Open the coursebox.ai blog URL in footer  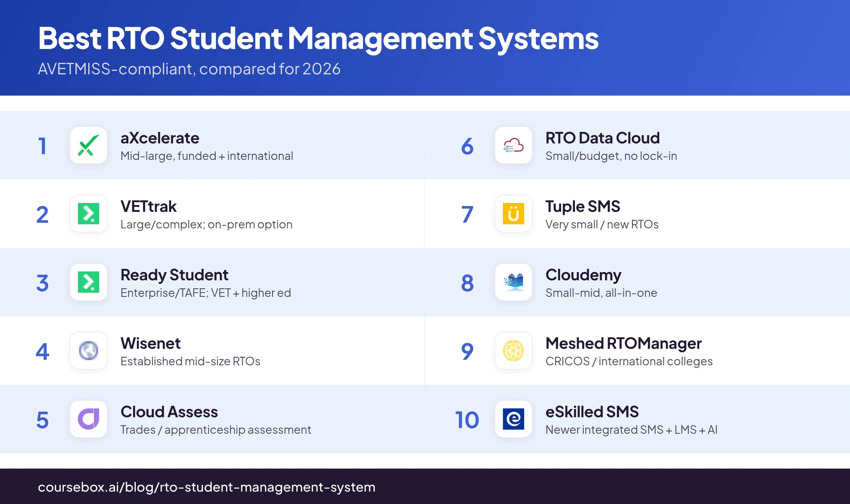207,487
